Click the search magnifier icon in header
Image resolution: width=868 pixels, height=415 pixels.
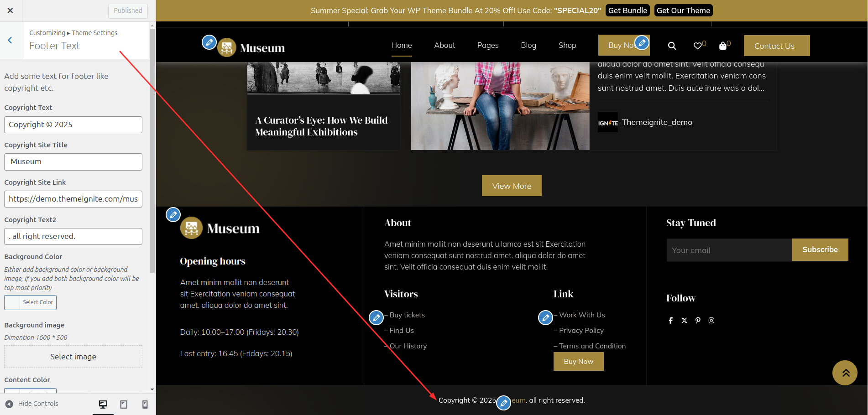[672, 46]
